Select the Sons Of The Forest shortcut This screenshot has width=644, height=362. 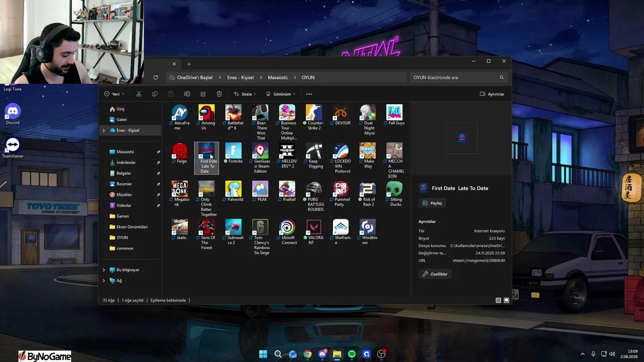click(207, 235)
